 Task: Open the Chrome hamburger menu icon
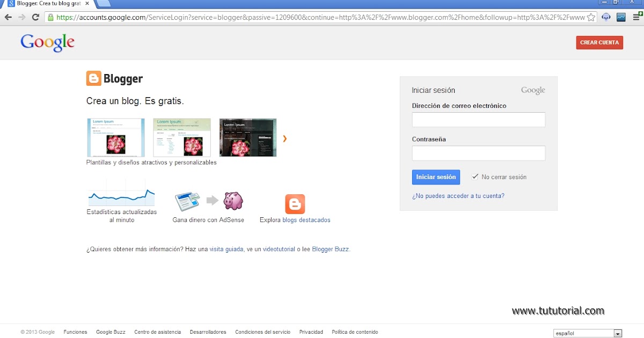635,17
